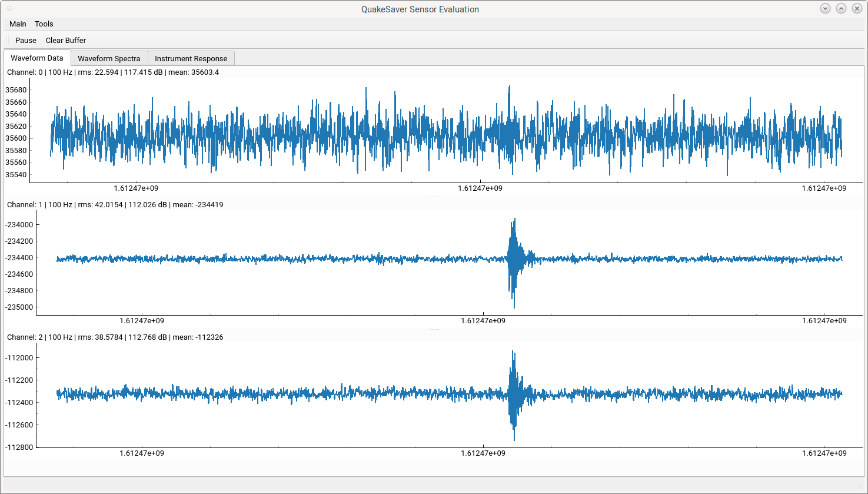Click the middle 1.61247e+09 label under Channel 0
Screen dimensions: 868x494
(x=480, y=188)
